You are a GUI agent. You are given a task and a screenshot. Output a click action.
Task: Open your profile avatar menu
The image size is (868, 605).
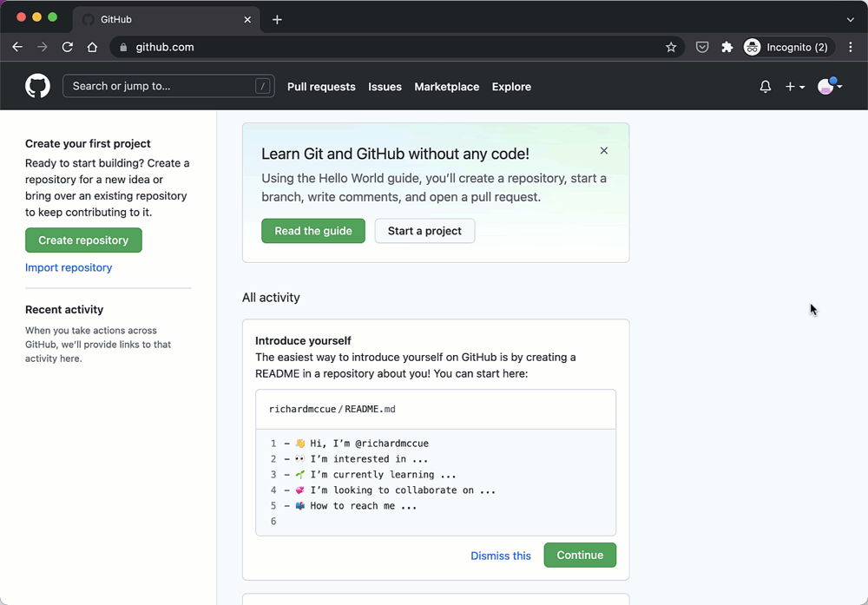[x=825, y=86]
